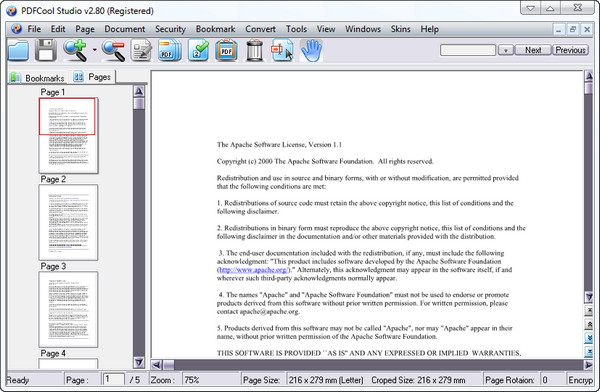Click the green checkmark document icon
Image resolution: width=600 pixels, height=392 pixels.
(x=198, y=51)
